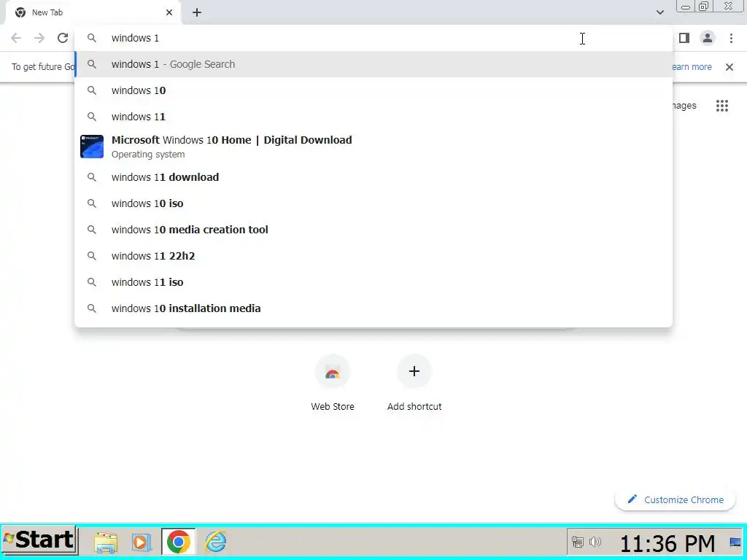Image resolution: width=747 pixels, height=560 pixels.
Task: Choose the 'windows 11' suggestion
Action: pos(373,117)
